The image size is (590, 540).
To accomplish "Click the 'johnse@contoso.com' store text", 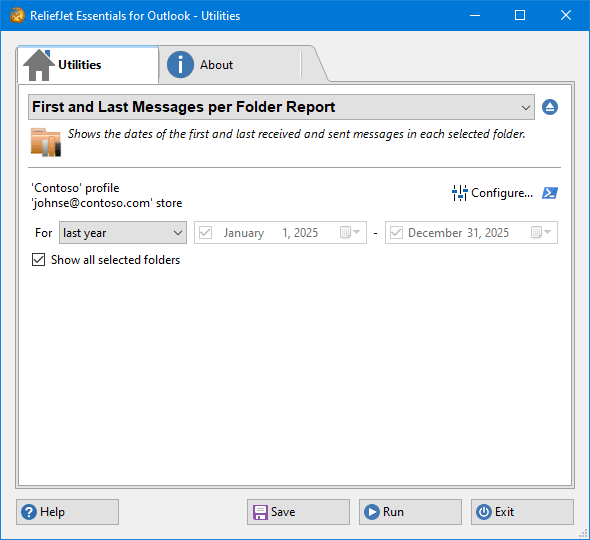I will (107, 203).
